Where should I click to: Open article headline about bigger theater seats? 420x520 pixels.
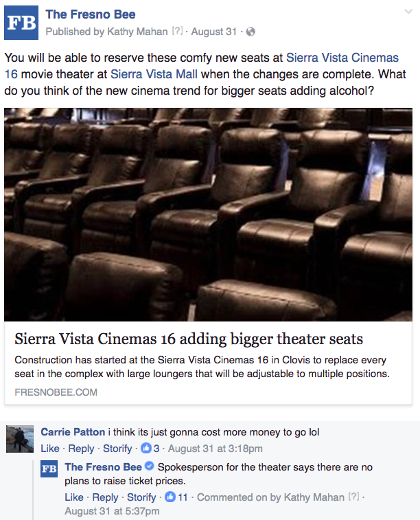189,339
